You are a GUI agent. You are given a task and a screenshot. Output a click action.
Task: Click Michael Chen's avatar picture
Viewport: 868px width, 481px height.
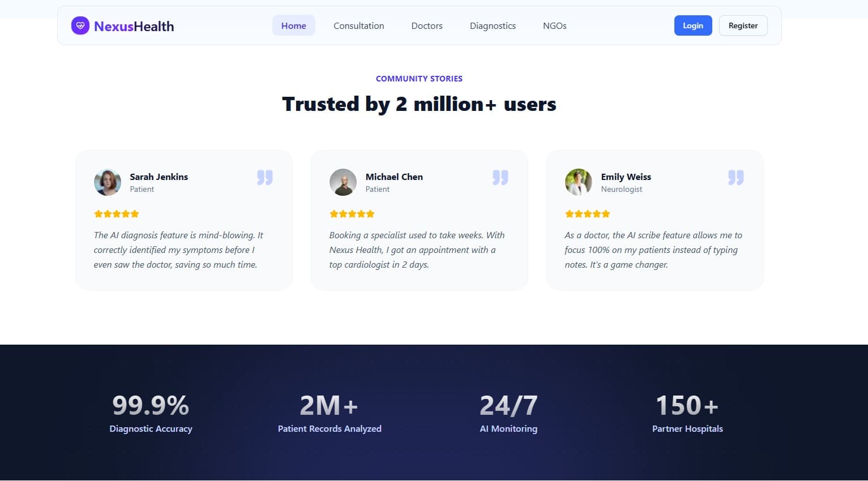coord(343,182)
